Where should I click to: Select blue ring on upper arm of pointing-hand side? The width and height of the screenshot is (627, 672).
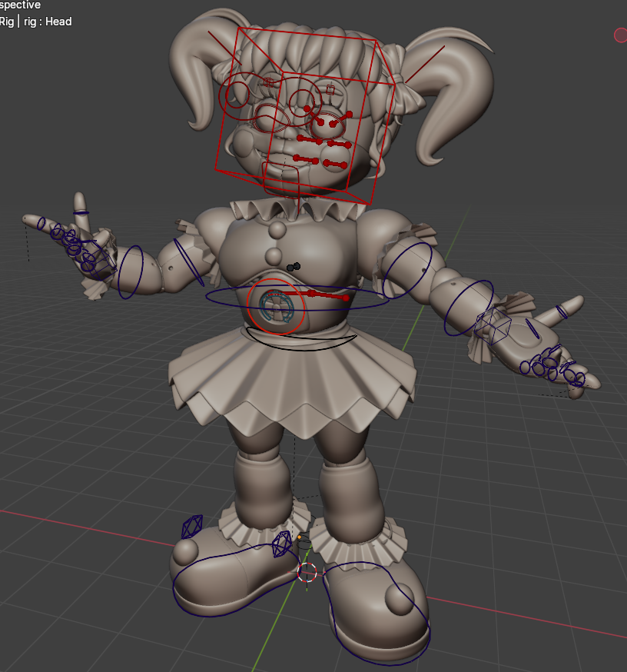(x=188, y=262)
